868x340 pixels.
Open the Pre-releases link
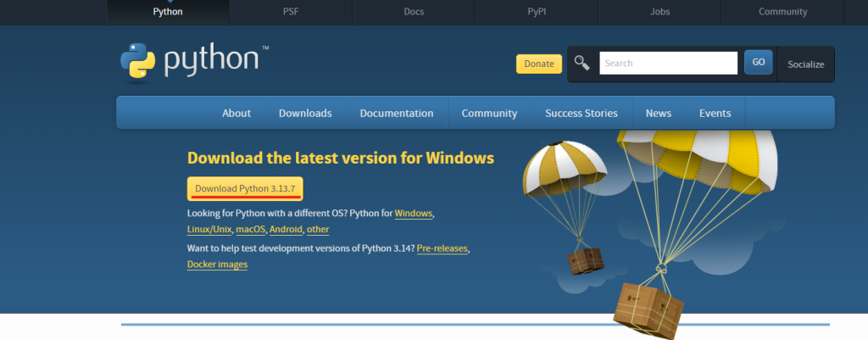coord(442,248)
